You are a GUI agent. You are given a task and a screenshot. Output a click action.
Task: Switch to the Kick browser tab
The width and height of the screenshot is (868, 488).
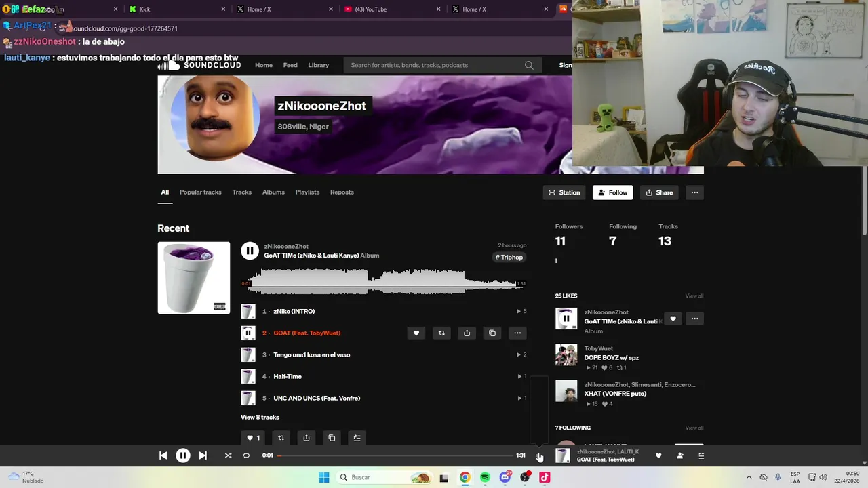click(176, 9)
